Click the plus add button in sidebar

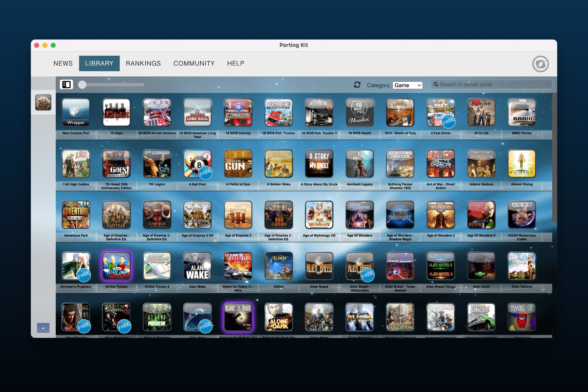pos(43,328)
